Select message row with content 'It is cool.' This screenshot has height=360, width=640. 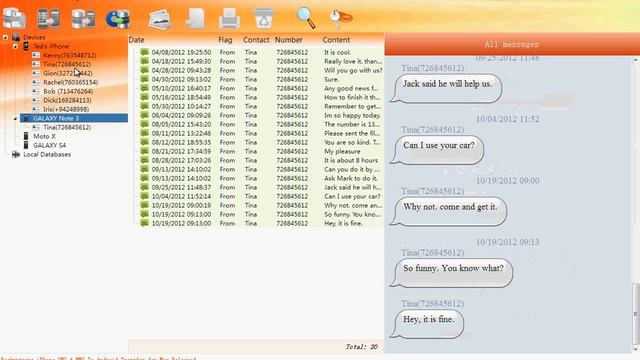click(x=261, y=52)
